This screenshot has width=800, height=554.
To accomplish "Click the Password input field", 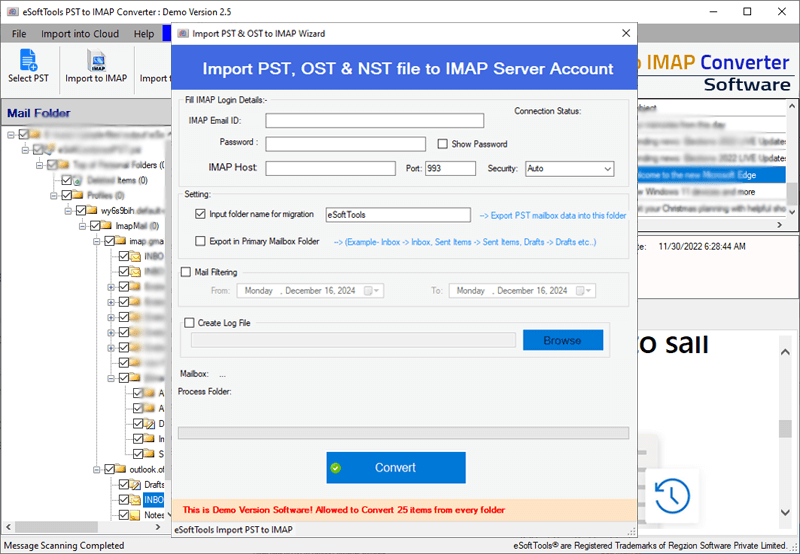I will tap(345, 144).
